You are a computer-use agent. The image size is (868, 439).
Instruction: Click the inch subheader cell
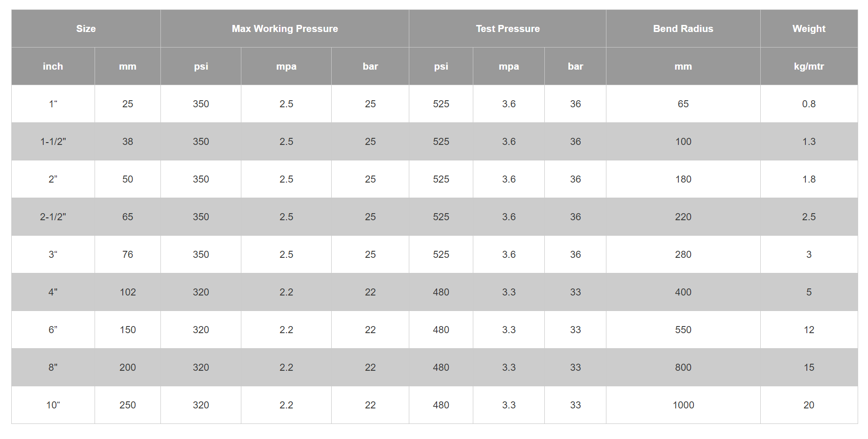[x=53, y=66]
